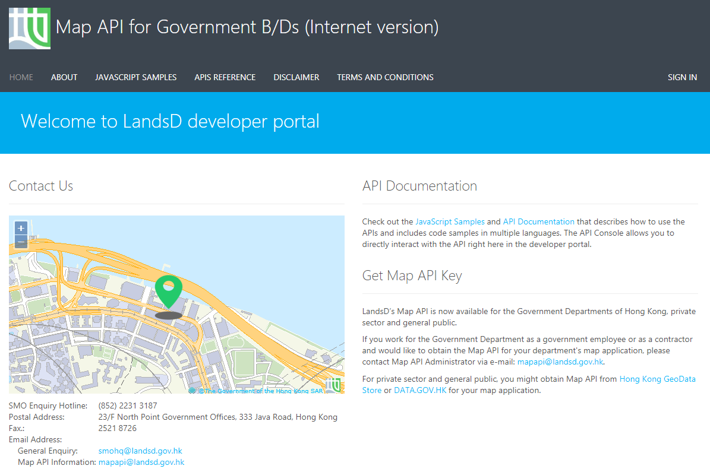
Task: Click the SMO Enquiry Hotline label
Action: (48, 405)
